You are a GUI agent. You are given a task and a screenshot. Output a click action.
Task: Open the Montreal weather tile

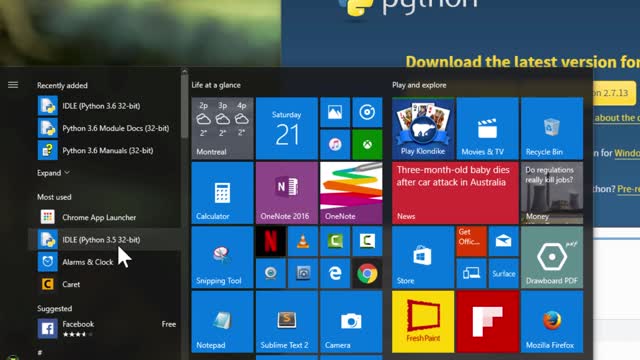[222, 128]
